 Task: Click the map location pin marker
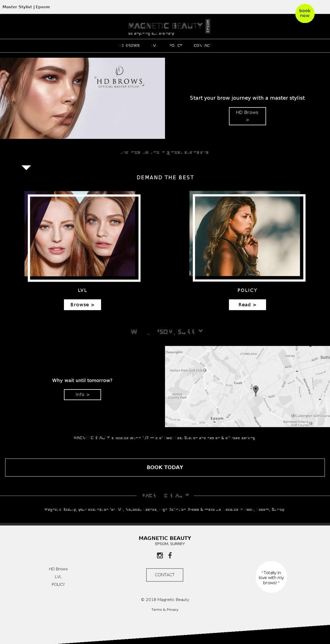[x=255, y=391]
